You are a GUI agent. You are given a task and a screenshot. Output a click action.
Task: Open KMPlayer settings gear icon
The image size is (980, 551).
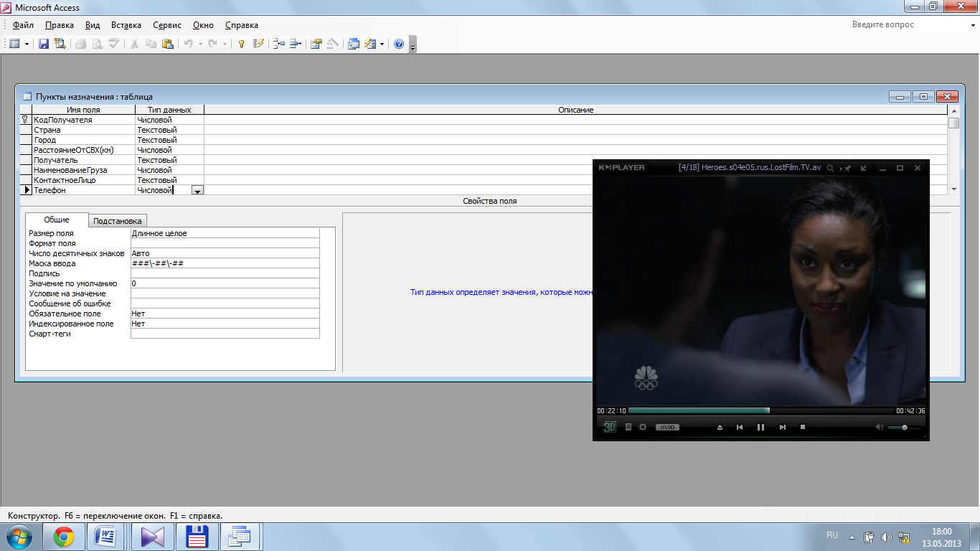[x=643, y=427]
